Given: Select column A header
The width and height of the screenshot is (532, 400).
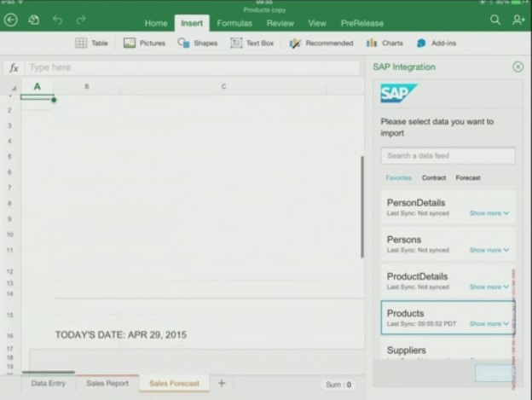Looking at the screenshot, I should pyautogui.click(x=38, y=86).
